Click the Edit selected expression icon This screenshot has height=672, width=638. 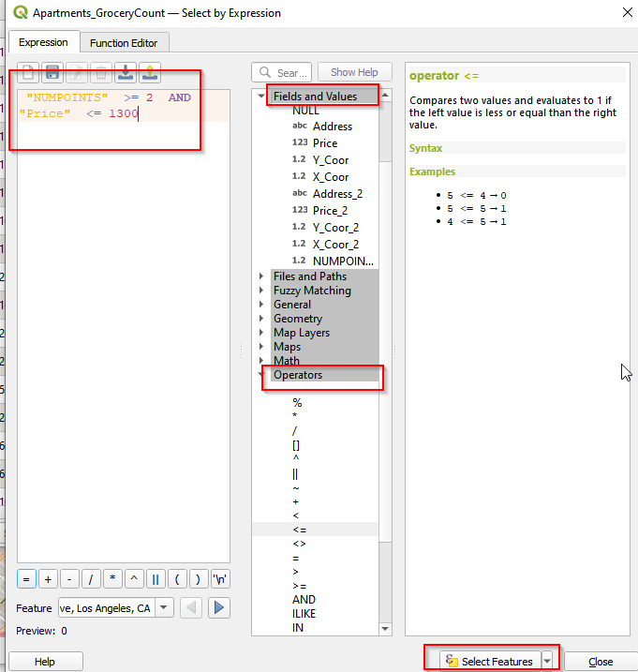point(77,72)
